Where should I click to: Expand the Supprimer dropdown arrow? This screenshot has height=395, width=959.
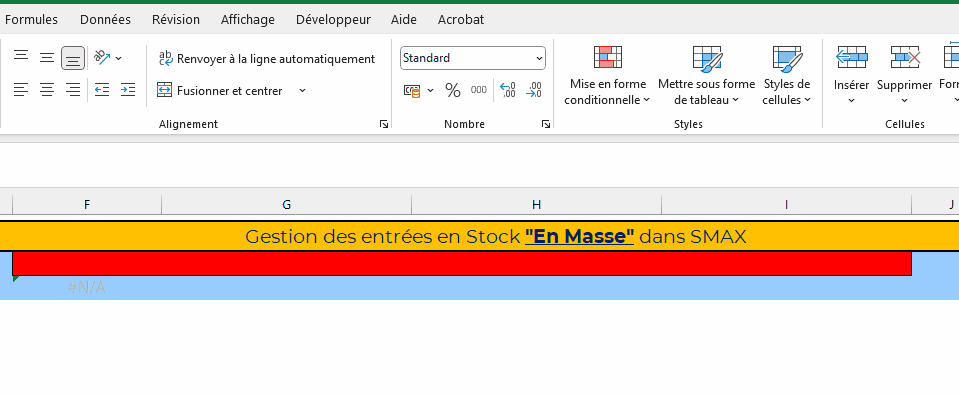tap(905, 101)
